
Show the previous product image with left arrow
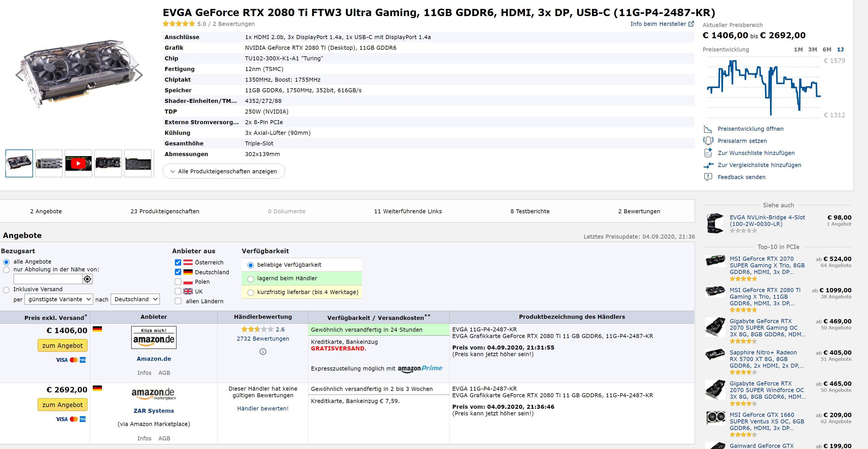point(19,75)
